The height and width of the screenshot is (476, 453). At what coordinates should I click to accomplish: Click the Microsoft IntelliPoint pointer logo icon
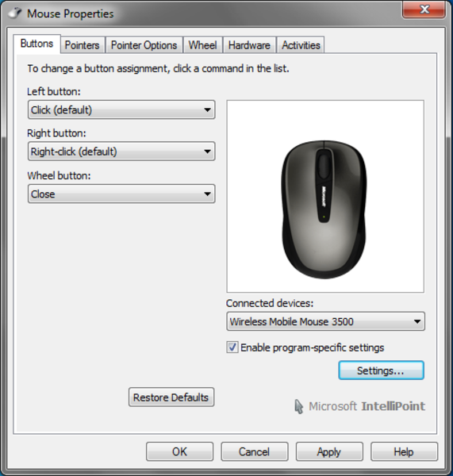click(299, 406)
